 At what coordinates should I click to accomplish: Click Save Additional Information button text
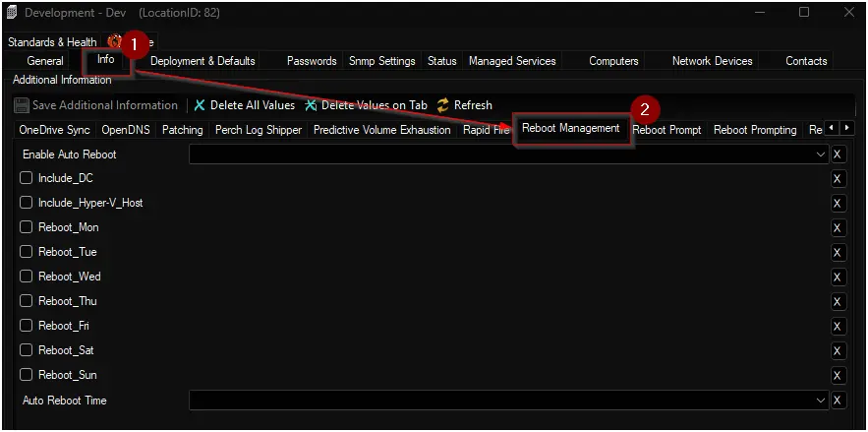pos(104,105)
